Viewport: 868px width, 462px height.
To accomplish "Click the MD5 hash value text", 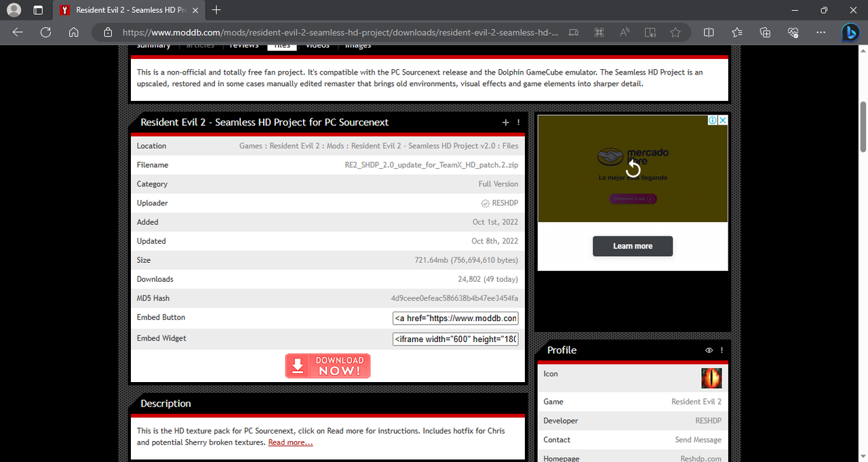I will pyautogui.click(x=454, y=298).
